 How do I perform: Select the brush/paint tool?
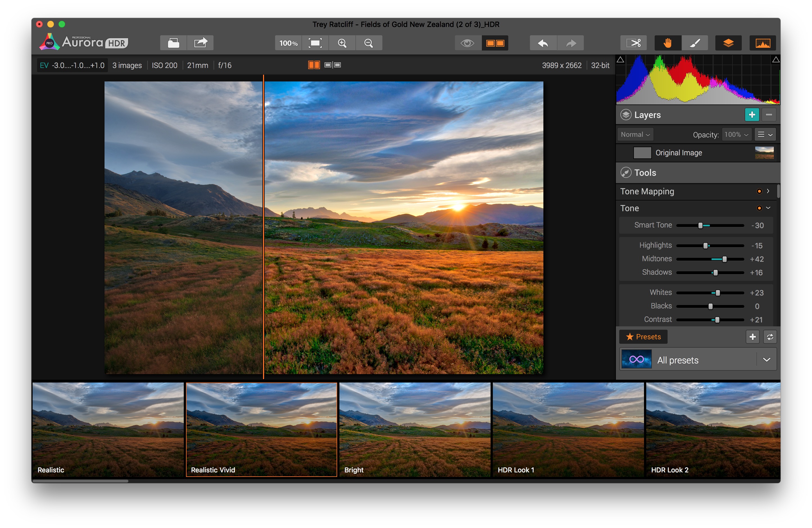(695, 43)
